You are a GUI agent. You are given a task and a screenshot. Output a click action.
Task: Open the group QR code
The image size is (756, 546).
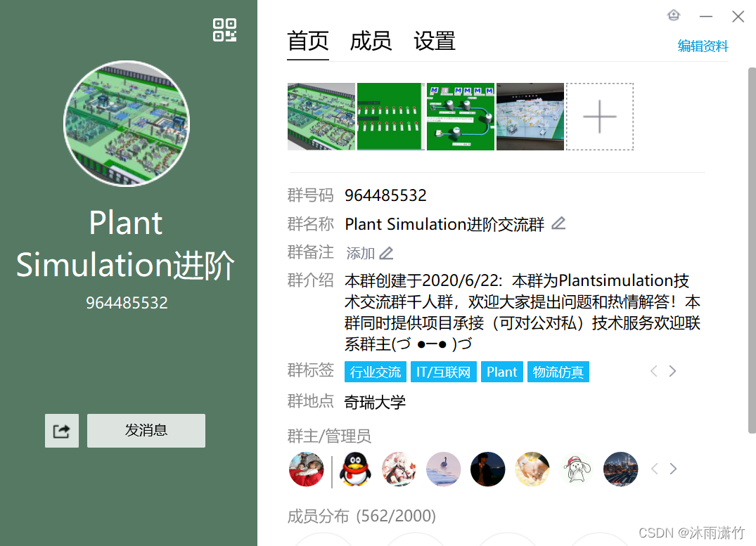(224, 30)
